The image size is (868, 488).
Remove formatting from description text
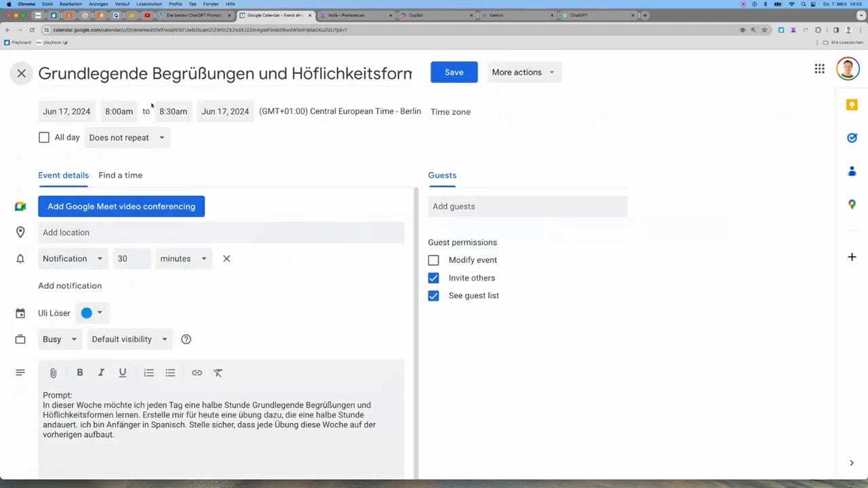coord(218,373)
